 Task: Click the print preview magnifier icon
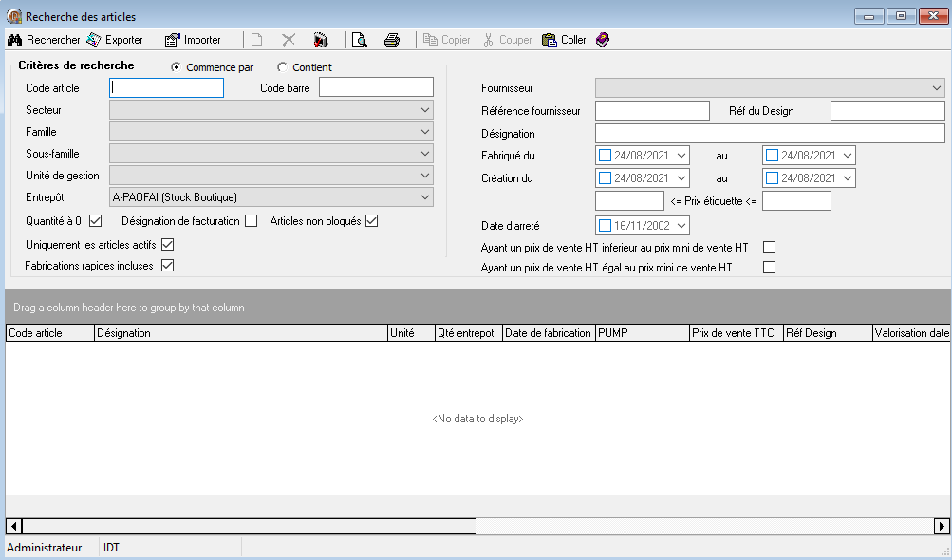(x=360, y=40)
